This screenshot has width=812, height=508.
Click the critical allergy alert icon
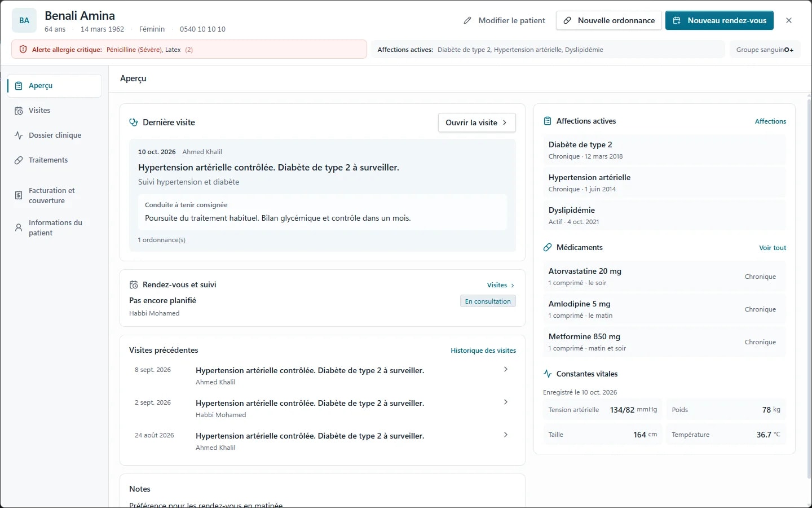(23, 50)
